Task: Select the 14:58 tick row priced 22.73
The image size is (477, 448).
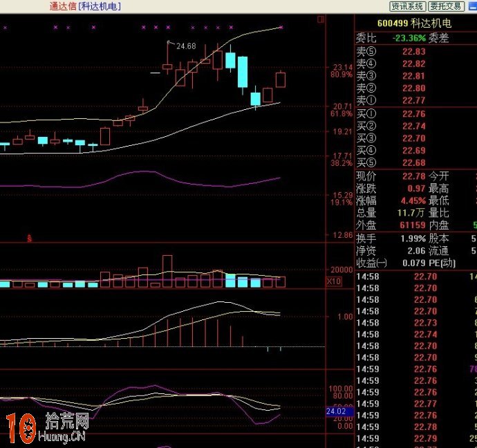Action: pos(416,323)
